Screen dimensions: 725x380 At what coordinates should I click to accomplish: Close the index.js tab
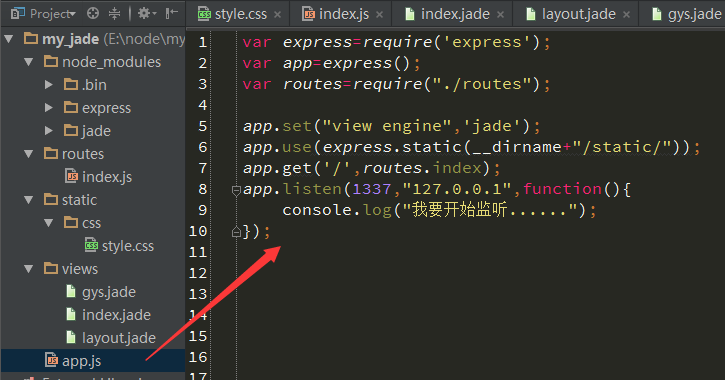click(x=380, y=15)
